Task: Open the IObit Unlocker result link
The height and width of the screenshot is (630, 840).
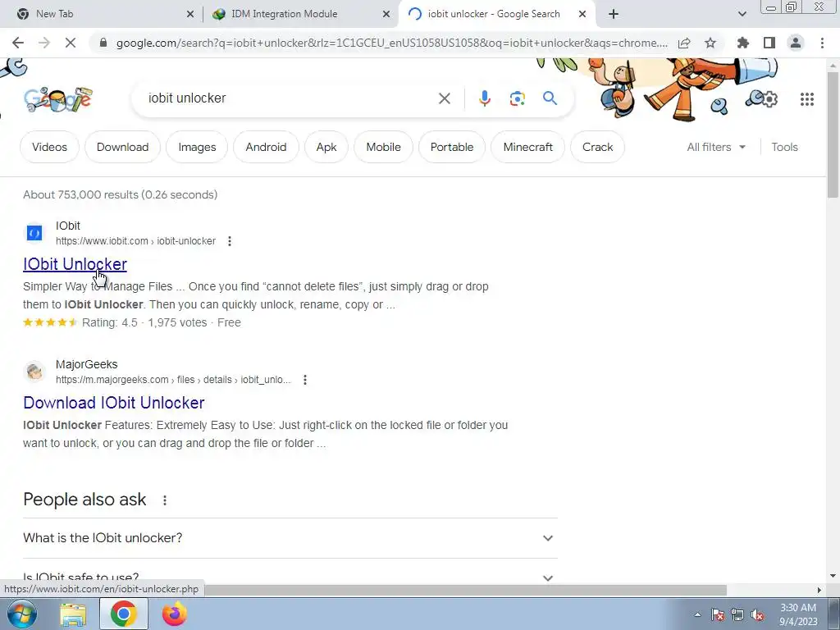Action: (75, 264)
